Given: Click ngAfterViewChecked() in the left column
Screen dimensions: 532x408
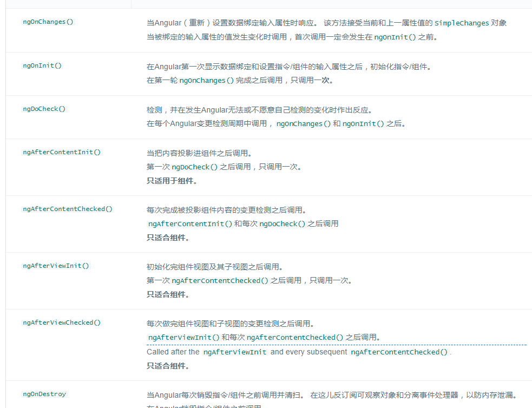Looking at the screenshot, I should 62,323.
